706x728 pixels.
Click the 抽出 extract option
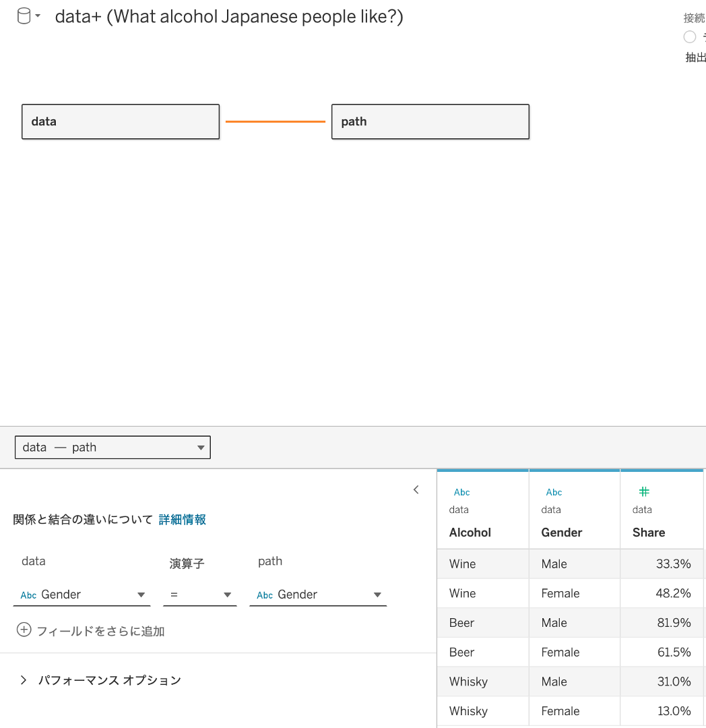tap(695, 57)
